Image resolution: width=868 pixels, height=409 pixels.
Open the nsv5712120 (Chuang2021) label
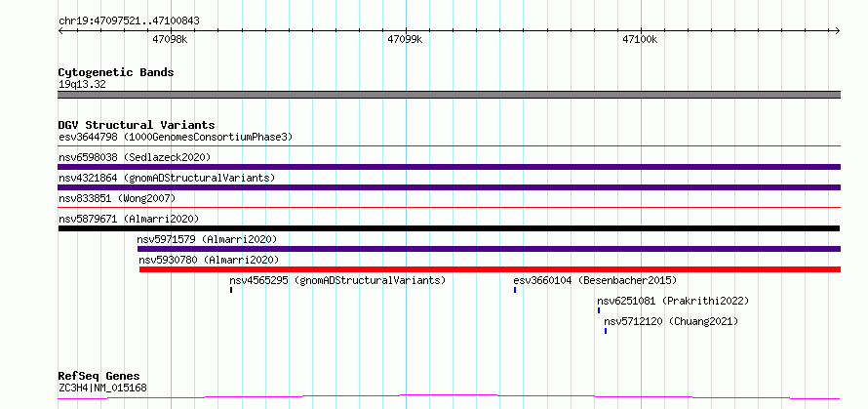[x=671, y=321]
